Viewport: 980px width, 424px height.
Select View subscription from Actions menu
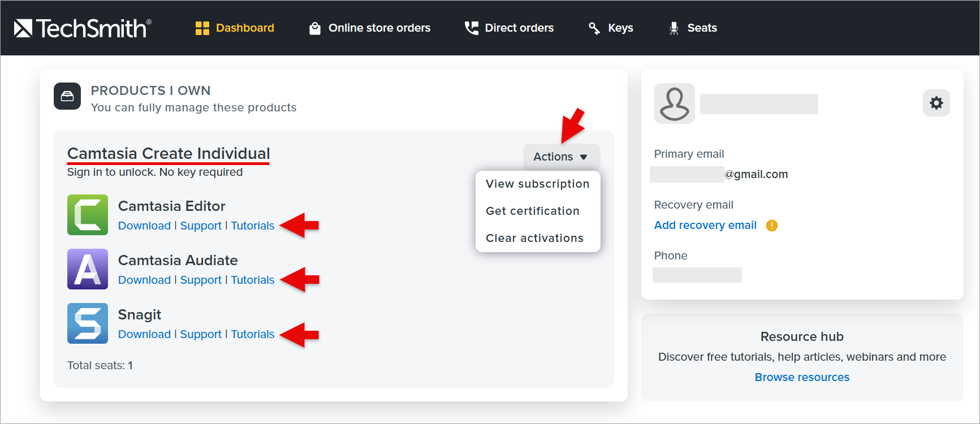click(538, 184)
